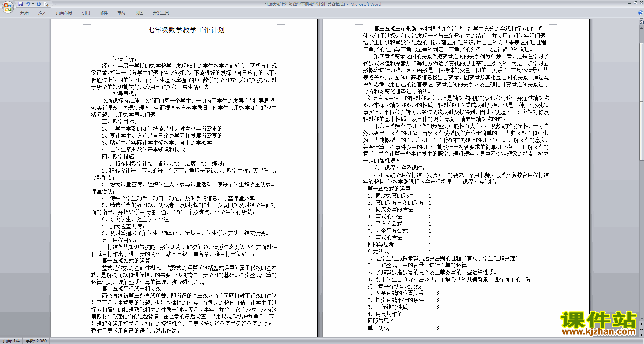Redo the last action

click(x=39, y=4)
